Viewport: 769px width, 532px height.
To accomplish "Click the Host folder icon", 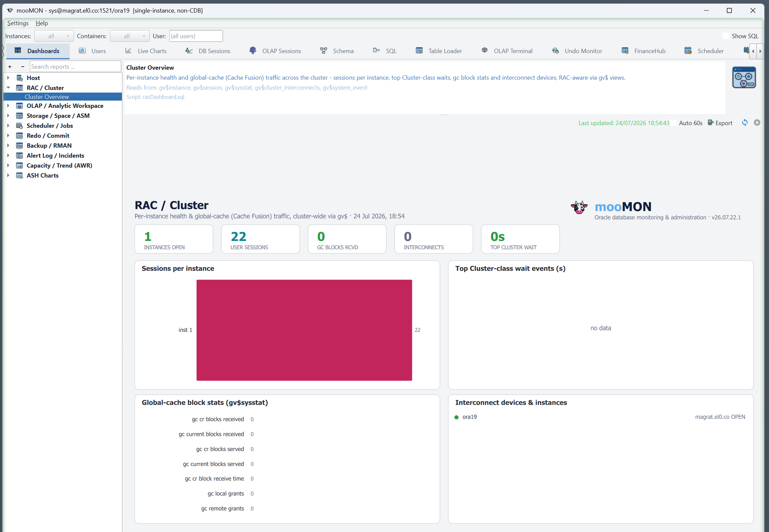I will [20, 78].
